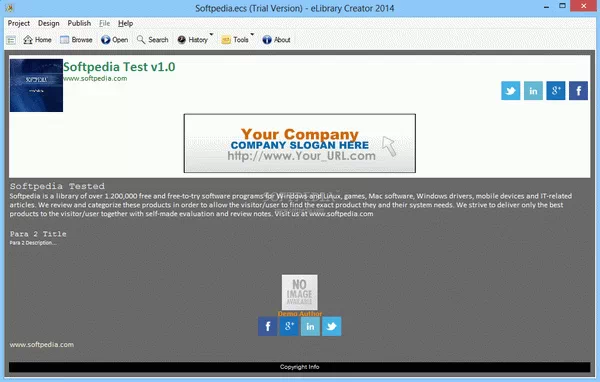Viewport: 600px width, 382px height.
Task: Click the Softpedia cover thumbnail image
Action: [36, 85]
